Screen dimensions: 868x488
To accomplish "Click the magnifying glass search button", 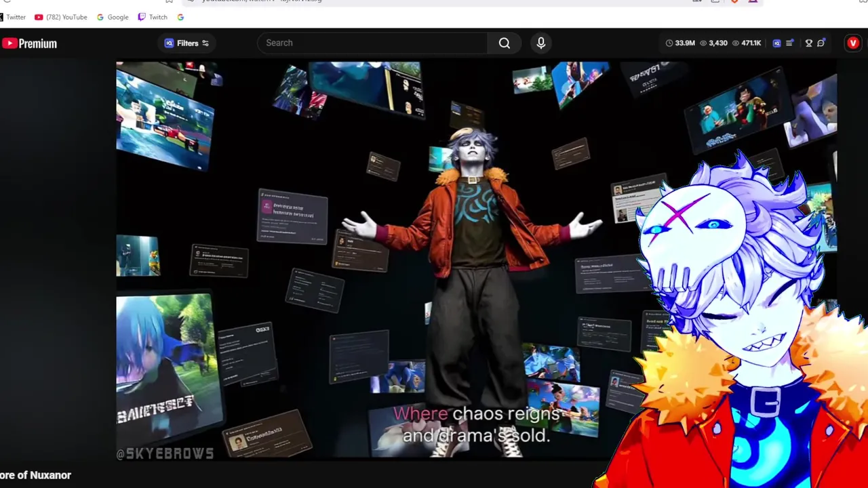I will 505,43.
